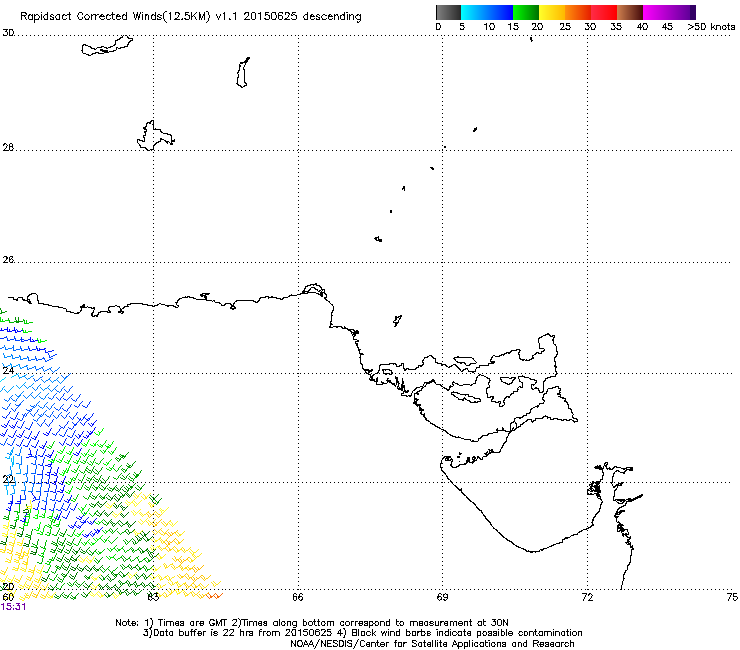Viewport: 740px width, 650px height.
Task: Click the longitude label '66'
Action: [x=298, y=597]
